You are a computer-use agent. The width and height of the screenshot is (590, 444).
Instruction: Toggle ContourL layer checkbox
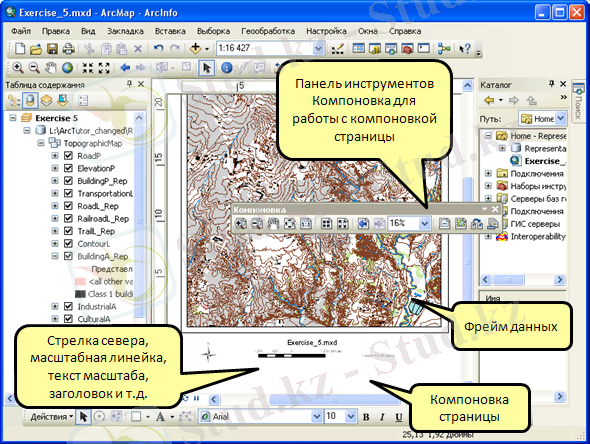click(68, 243)
